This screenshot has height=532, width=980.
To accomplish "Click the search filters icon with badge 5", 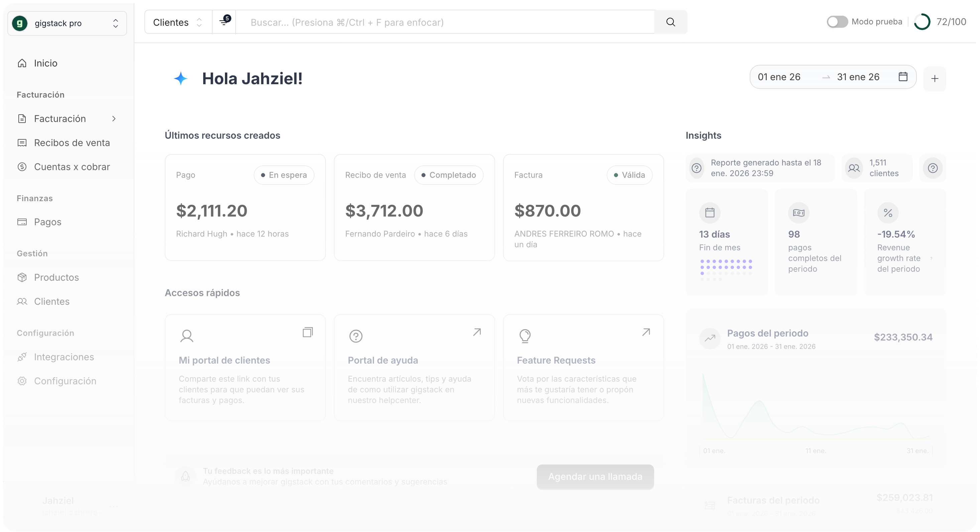I will click(x=224, y=21).
